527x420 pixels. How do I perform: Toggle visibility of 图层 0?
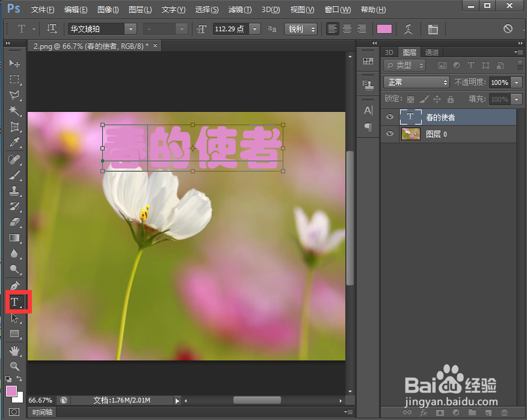tap(389, 134)
